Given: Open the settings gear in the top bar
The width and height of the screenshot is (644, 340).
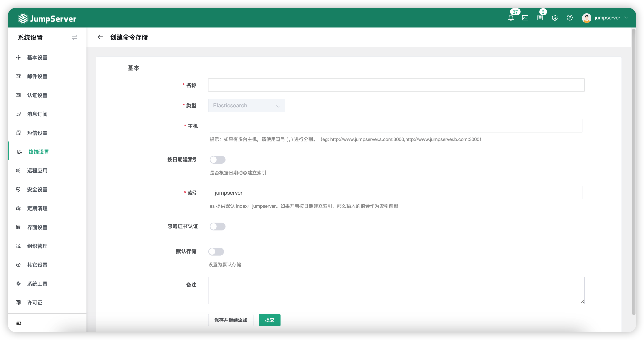Looking at the screenshot, I should point(555,18).
